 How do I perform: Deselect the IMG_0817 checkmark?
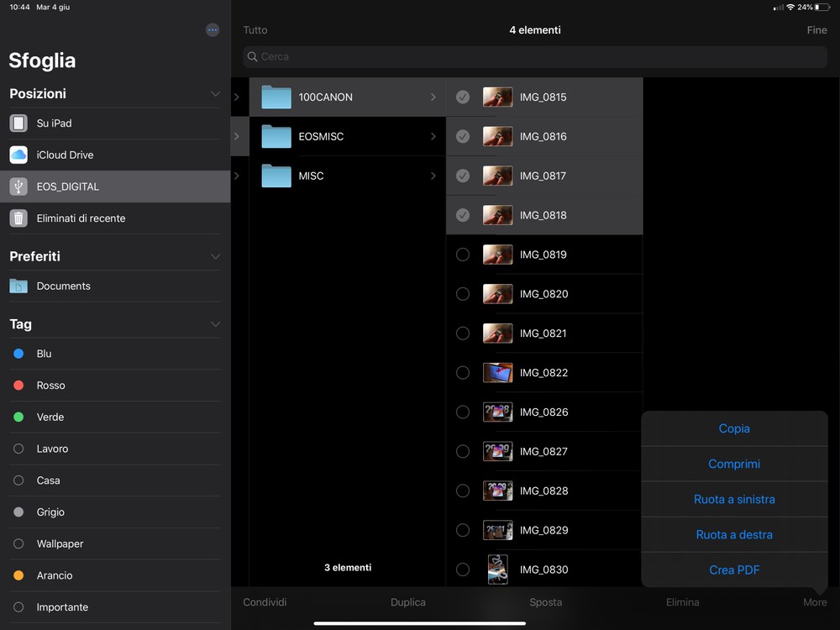pyautogui.click(x=463, y=176)
